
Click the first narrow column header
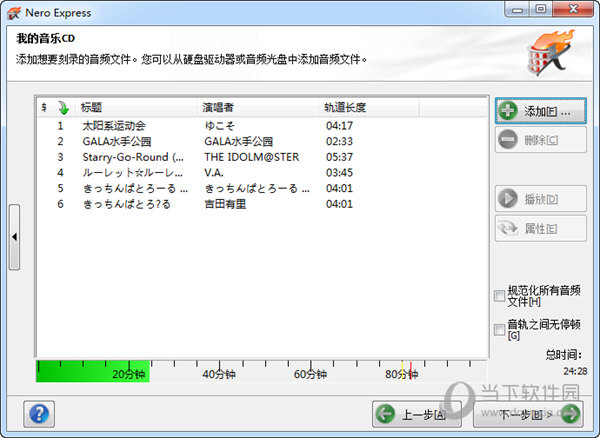tap(45, 107)
